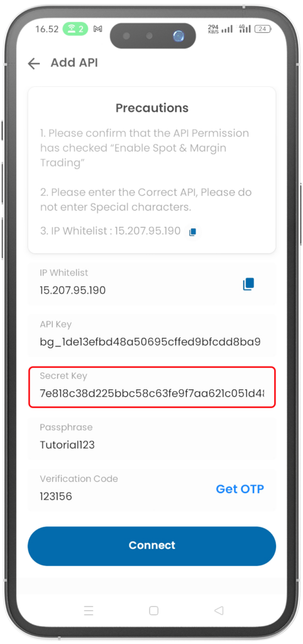Tap the Add API page title
This screenshot has height=644, width=303.
(x=74, y=63)
